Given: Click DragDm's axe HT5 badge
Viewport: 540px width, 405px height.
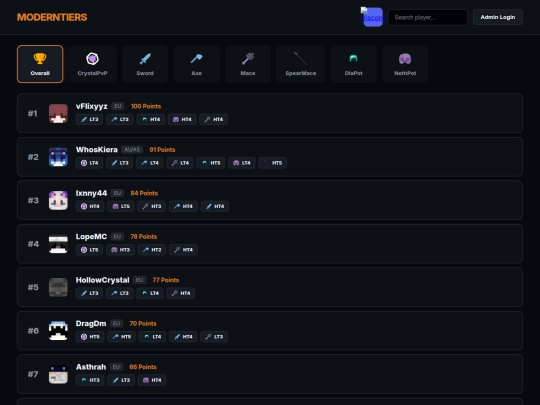Looking at the screenshot, I should (x=122, y=336).
